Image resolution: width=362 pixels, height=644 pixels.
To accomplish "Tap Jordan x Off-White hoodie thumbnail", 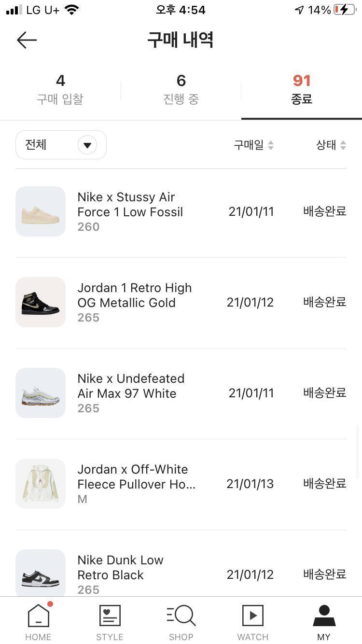I will point(41,484).
